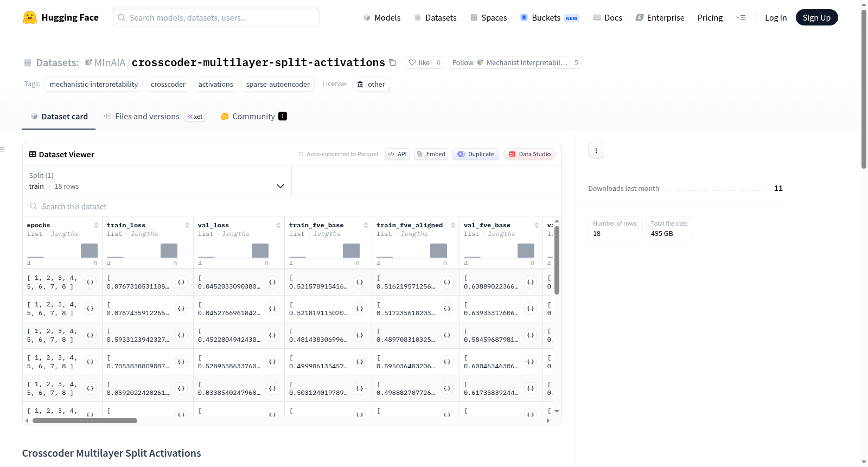Click the Log In link

pos(776,17)
